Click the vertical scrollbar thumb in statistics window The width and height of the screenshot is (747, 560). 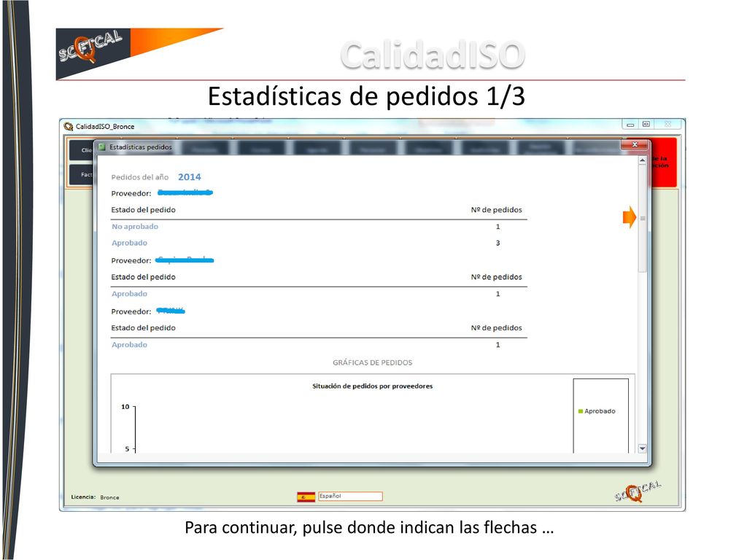[642, 219]
